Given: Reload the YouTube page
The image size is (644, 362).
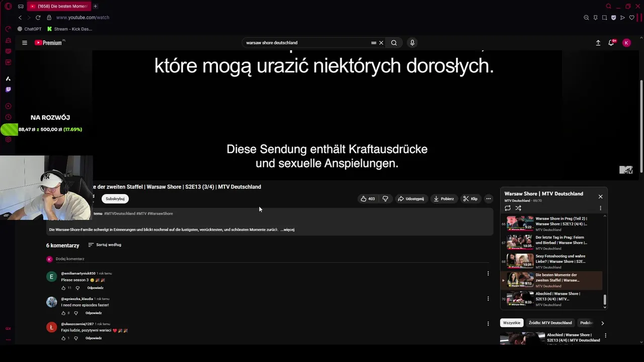Looking at the screenshot, I should tap(38, 17).
